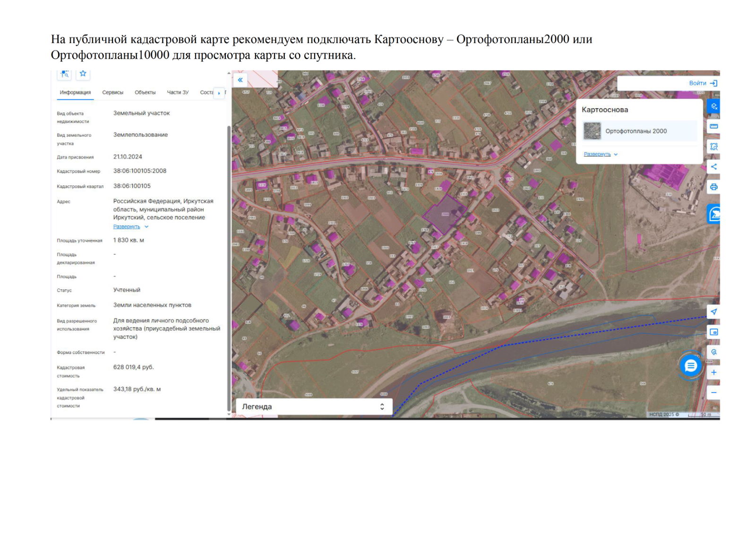The width and height of the screenshot is (756, 535).
Task: Click the star favorites icon
Action: 83,74
